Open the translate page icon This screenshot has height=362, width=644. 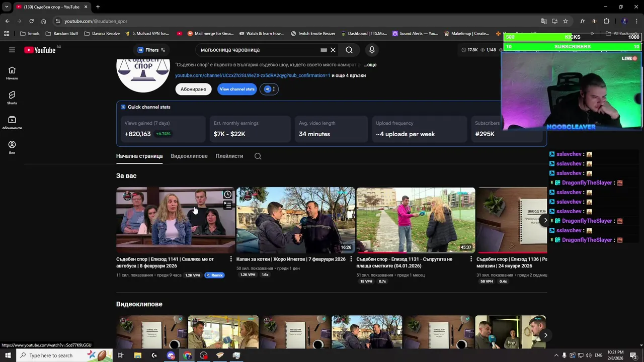click(544, 21)
